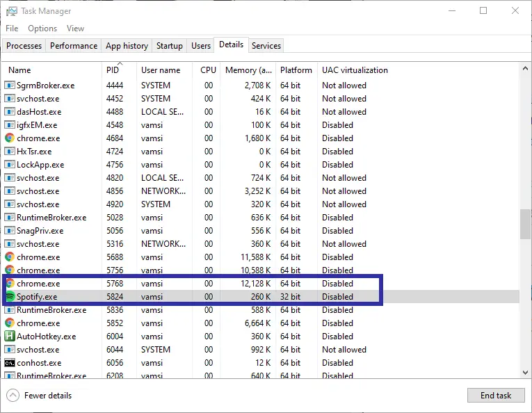Sort by the CPU column header
This screenshot has width=532, height=413.
coord(207,70)
